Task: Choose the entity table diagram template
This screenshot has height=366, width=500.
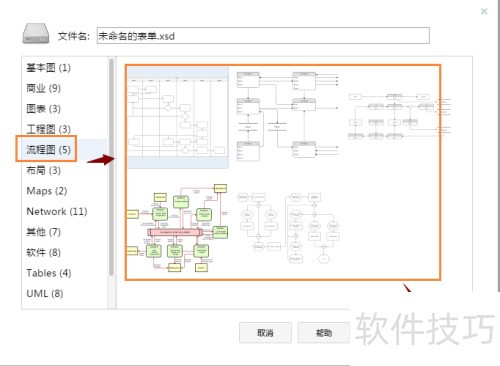Action: (x=288, y=116)
